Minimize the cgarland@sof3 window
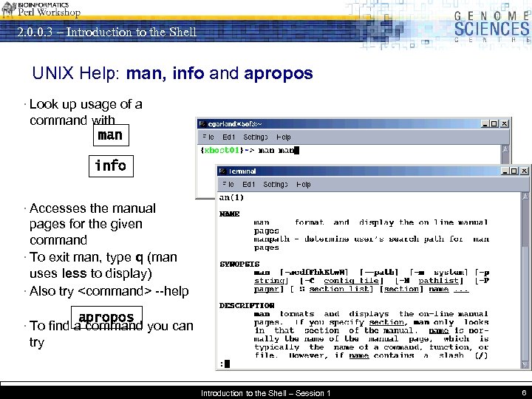 click(x=485, y=124)
